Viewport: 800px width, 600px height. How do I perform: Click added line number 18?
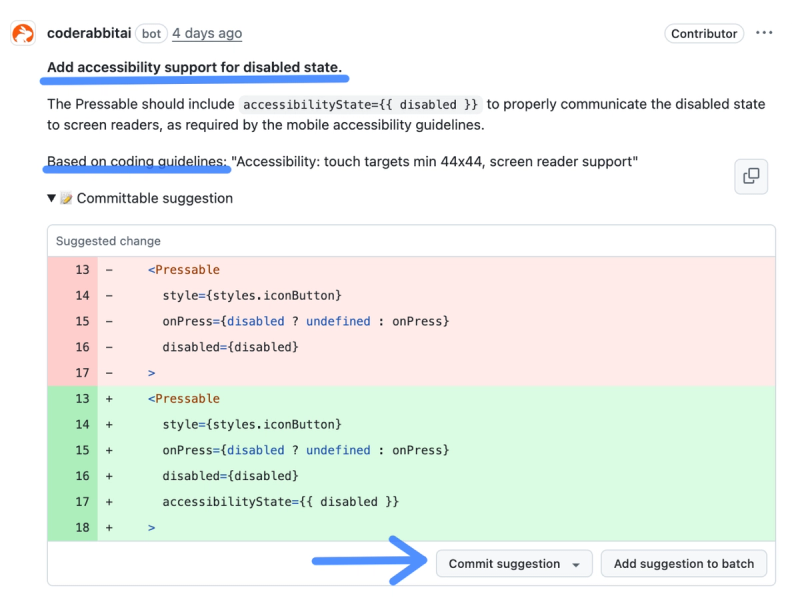(81, 527)
